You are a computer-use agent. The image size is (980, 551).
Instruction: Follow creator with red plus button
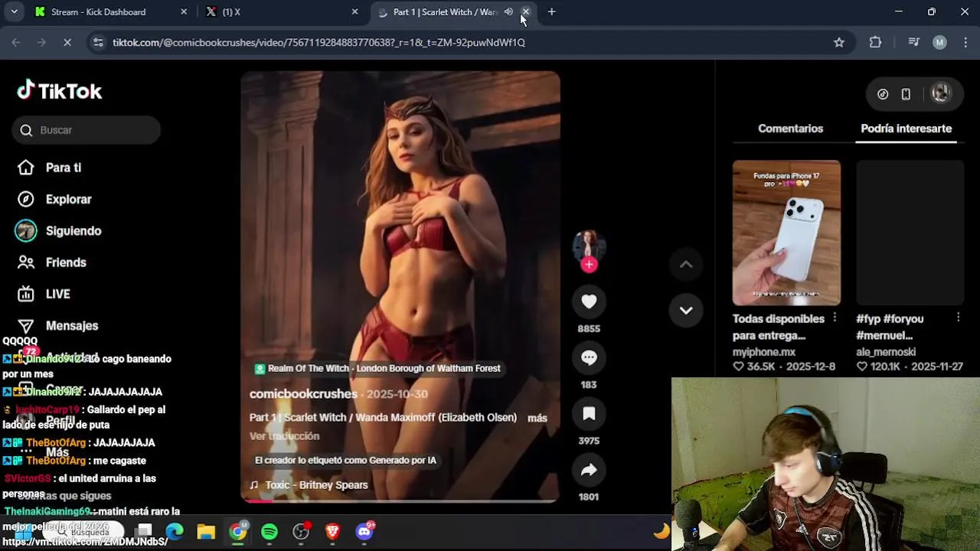click(589, 265)
